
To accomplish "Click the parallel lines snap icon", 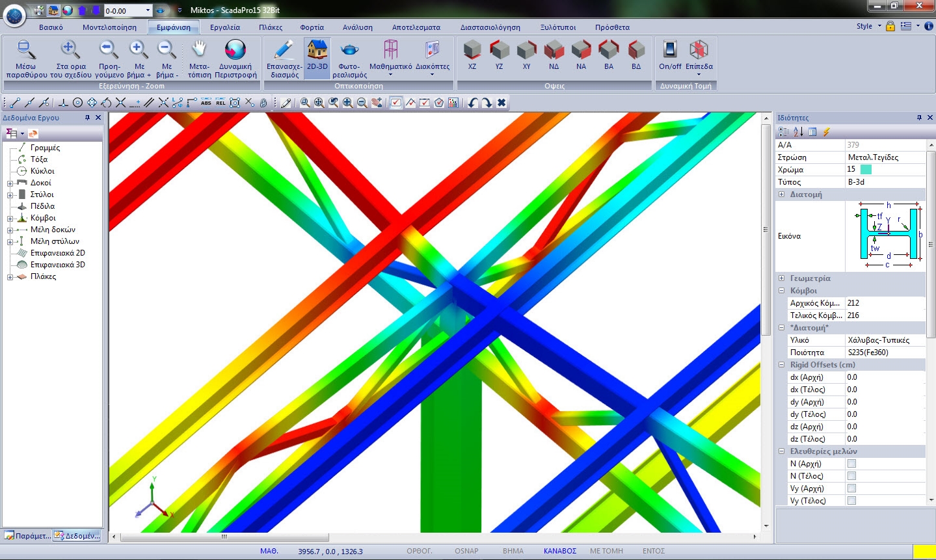I will point(149,103).
